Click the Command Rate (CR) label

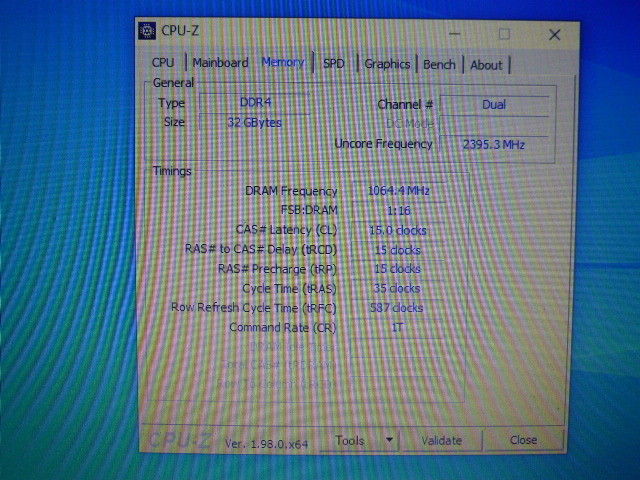pyautogui.click(x=282, y=327)
